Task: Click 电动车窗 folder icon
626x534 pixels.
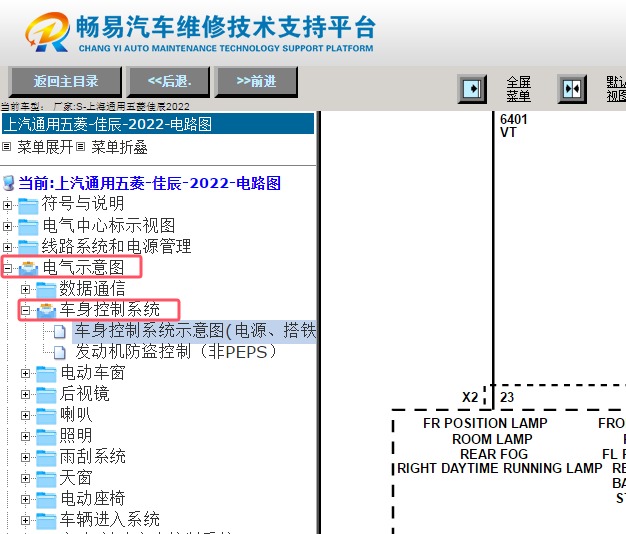Action: click(x=46, y=374)
